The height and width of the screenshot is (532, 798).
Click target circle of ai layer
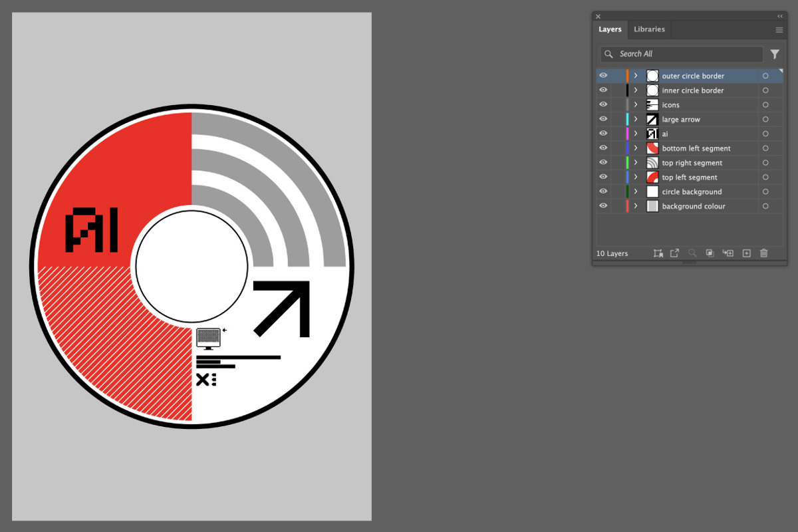[x=765, y=134]
